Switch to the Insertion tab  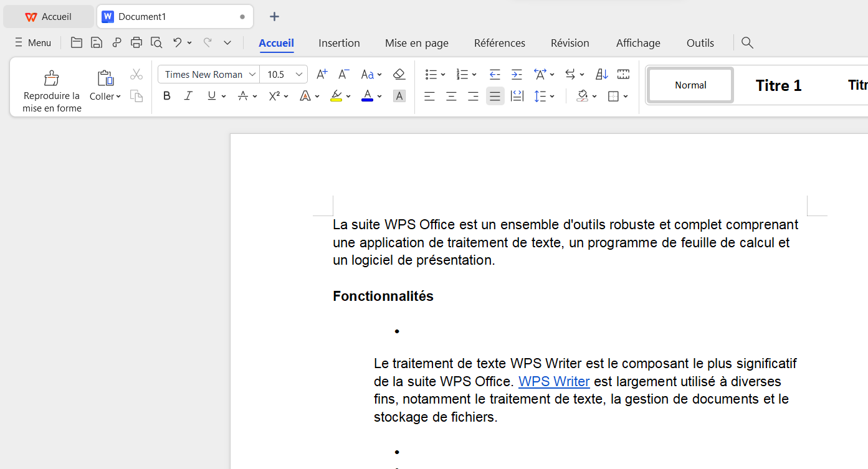(339, 43)
